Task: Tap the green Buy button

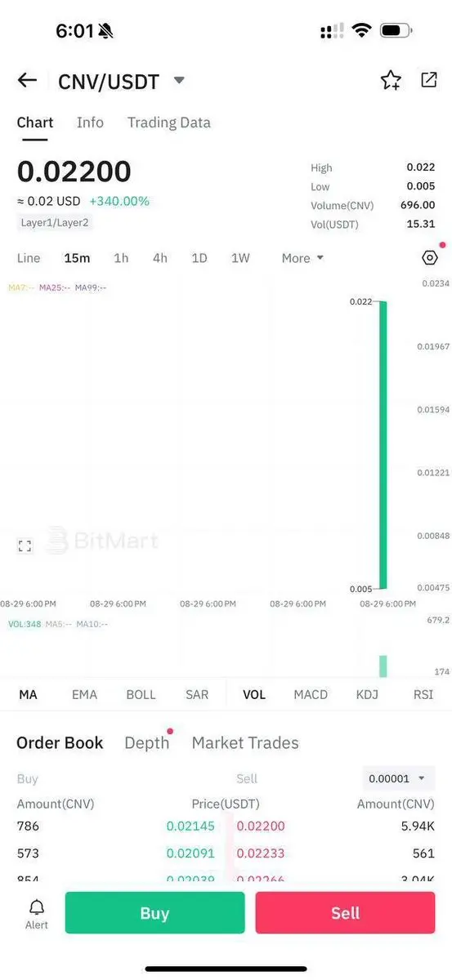Action: (154, 913)
